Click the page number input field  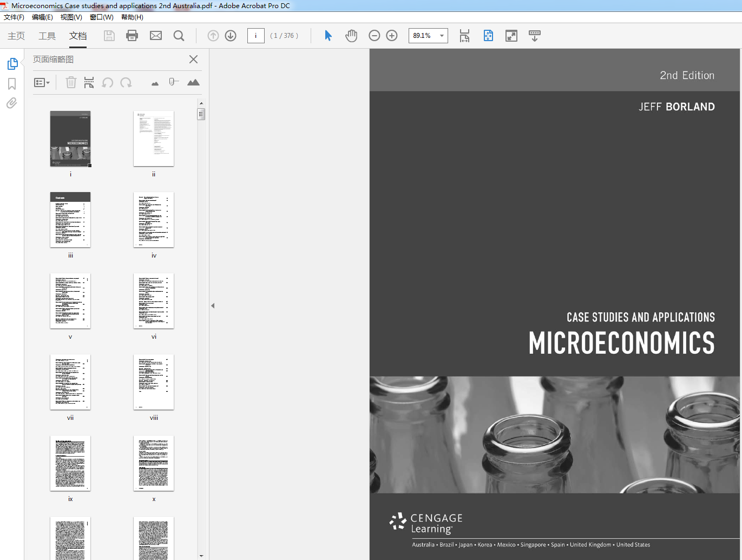coord(255,36)
